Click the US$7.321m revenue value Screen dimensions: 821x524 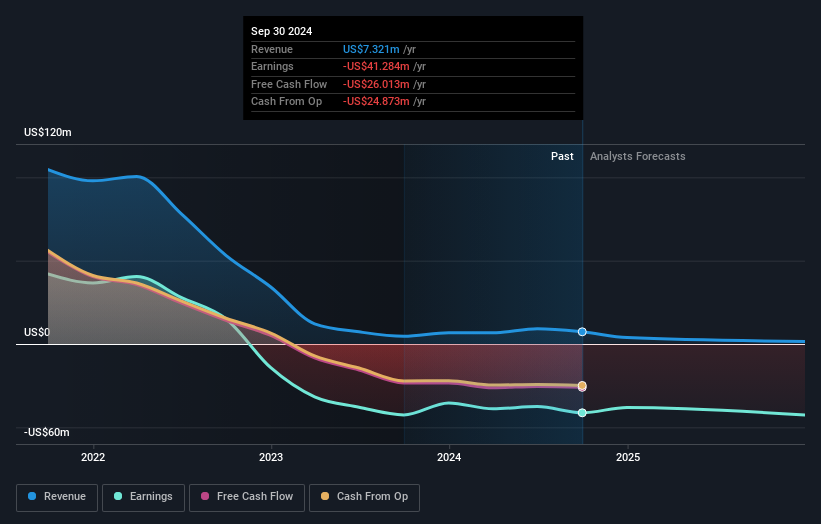pos(371,49)
